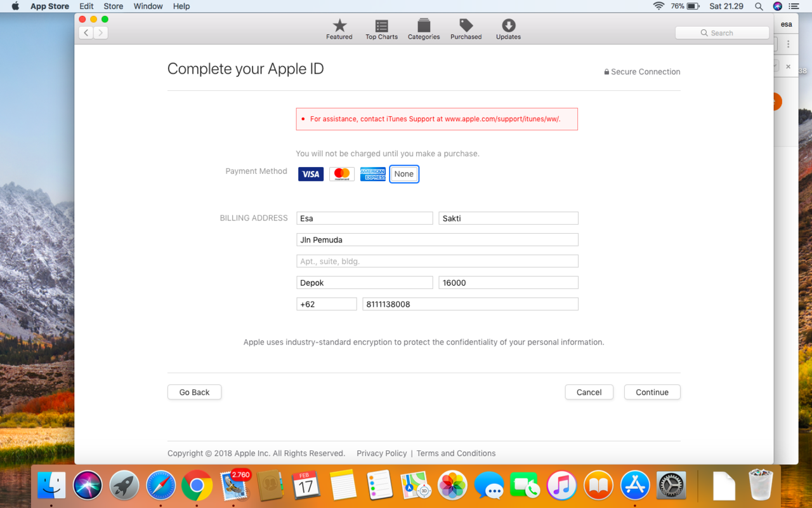Open App Store from the Dock
The width and height of the screenshot is (812, 508).
[635, 486]
